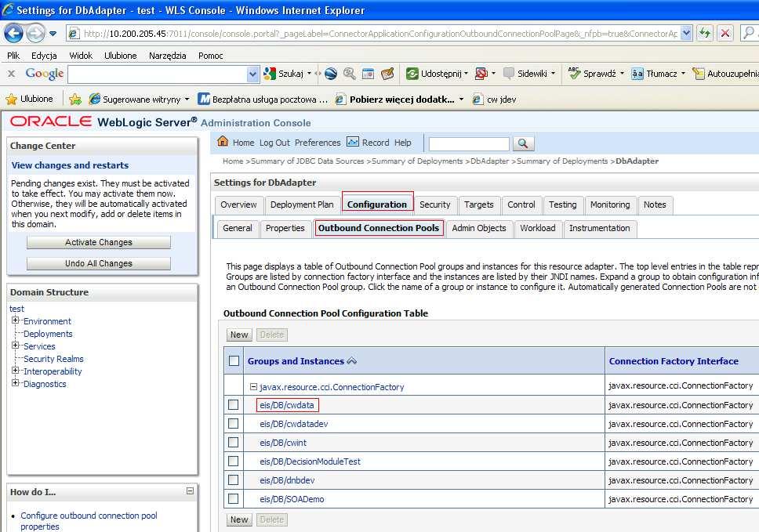Click the Internet Explorer search magnifier icon

coord(749,33)
